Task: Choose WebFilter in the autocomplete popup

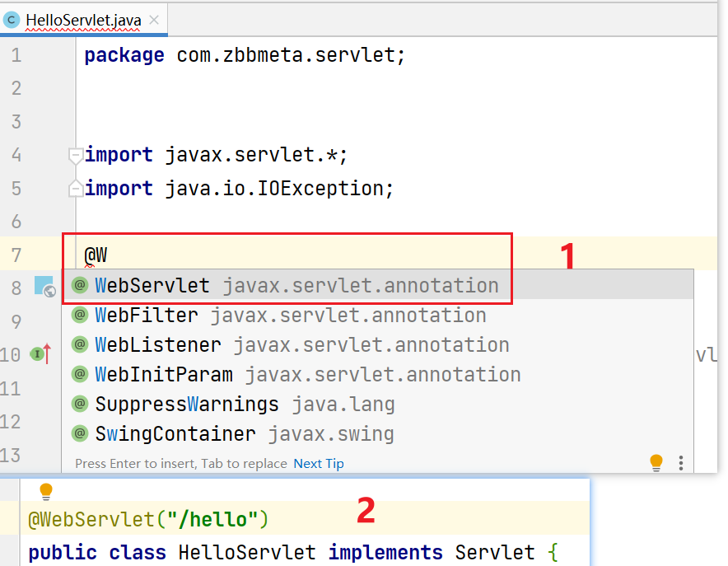Action: pos(147,316)
